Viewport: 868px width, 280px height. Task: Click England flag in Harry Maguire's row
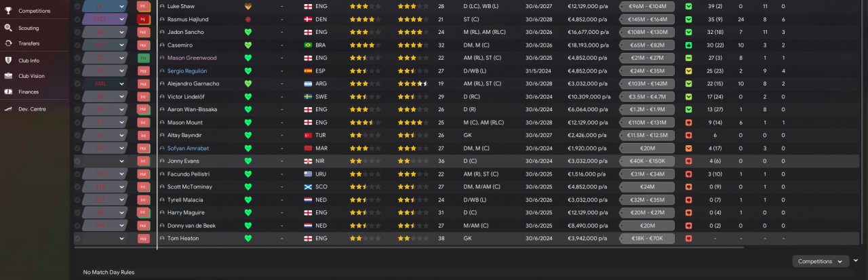click(309, 213)
